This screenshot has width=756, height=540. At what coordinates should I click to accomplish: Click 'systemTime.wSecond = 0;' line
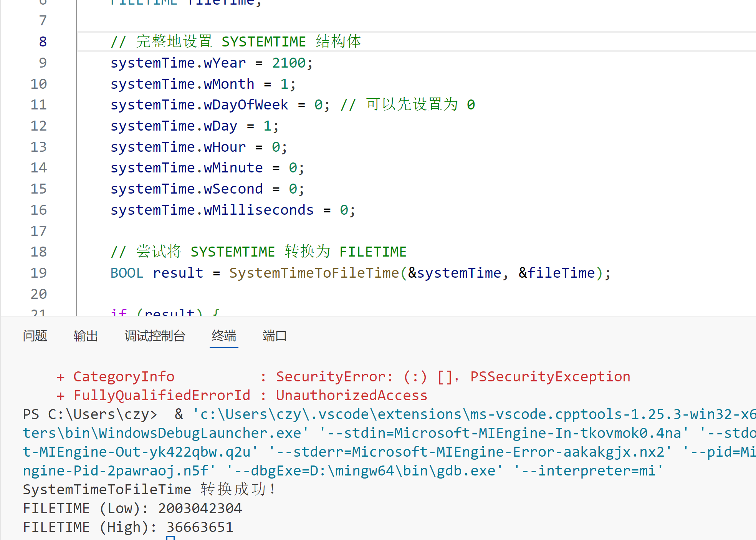208,189
